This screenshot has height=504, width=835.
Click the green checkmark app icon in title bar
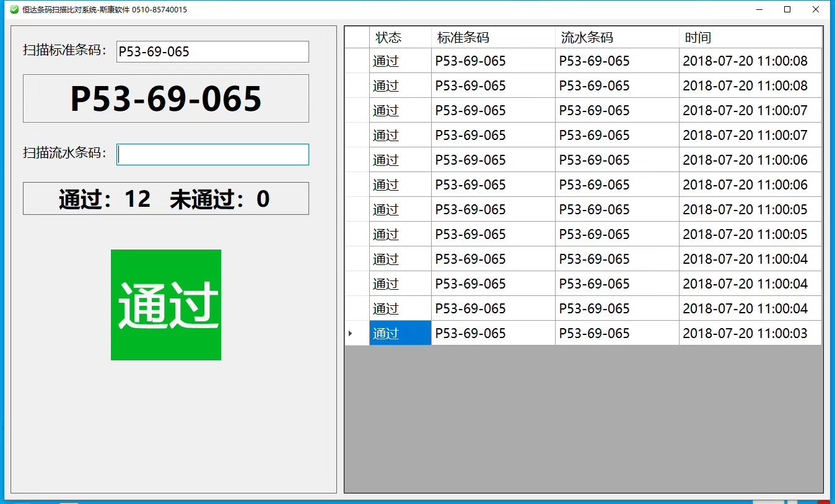[x=14, y=9]
